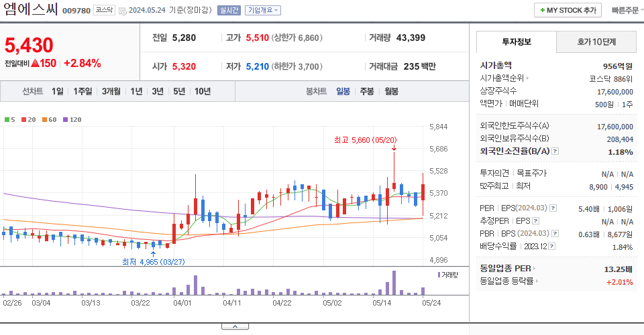Open help icon next to PBR BPS(2024.03)

coord(555,234)
